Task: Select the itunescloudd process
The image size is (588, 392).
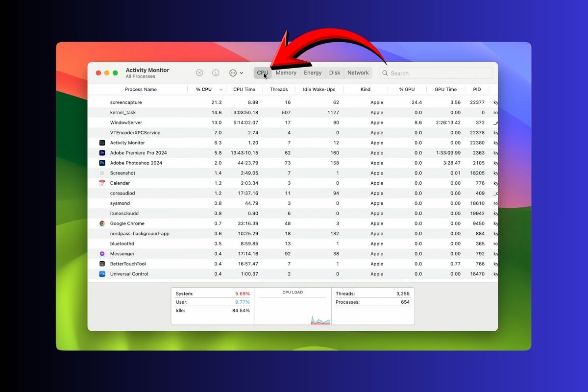Action: (x=124, y=213)
